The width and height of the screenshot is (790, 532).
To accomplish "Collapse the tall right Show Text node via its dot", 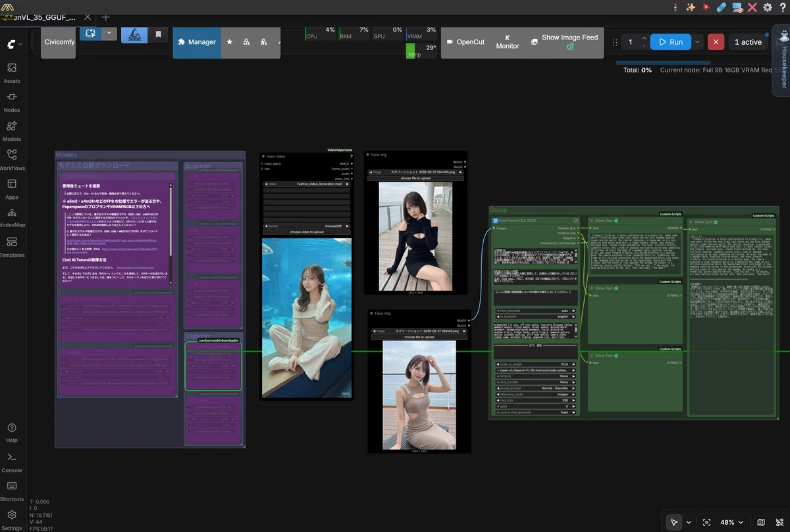I will click(x=691, y=222).
